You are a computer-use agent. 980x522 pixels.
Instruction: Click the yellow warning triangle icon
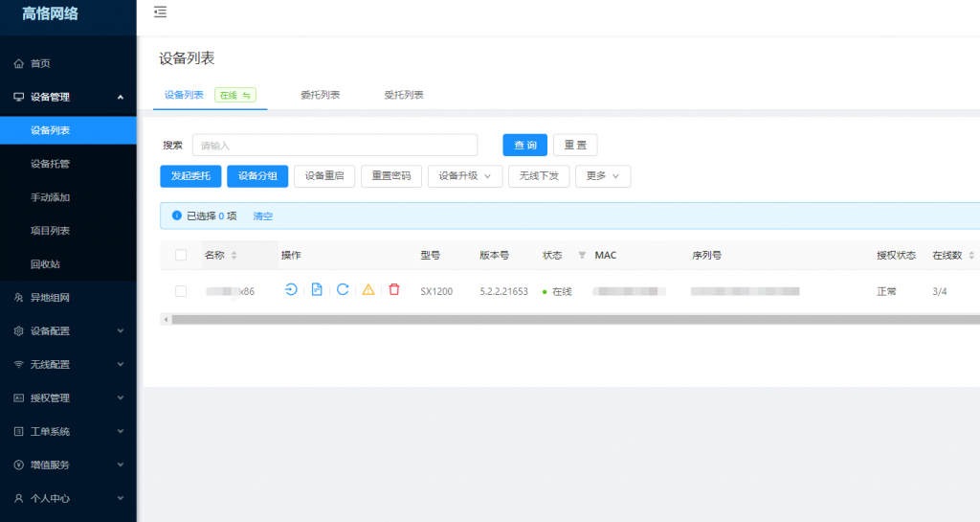click(368, 290)
